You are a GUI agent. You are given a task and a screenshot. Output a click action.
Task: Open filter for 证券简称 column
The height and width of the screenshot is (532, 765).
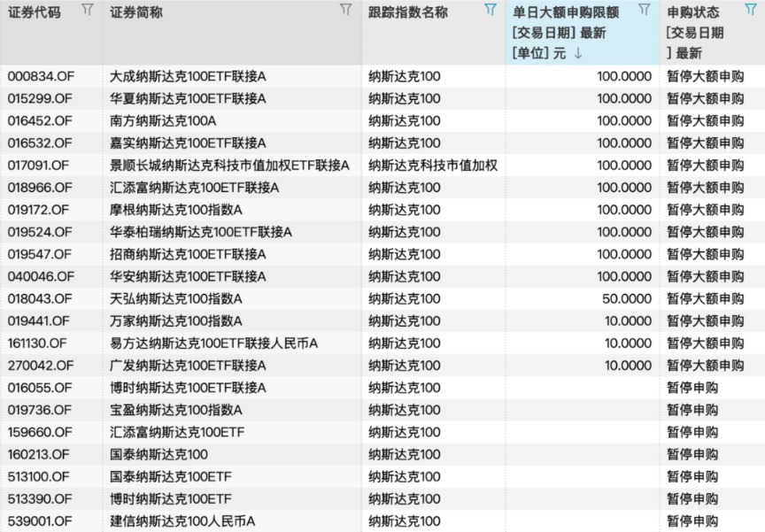point(346,10)
